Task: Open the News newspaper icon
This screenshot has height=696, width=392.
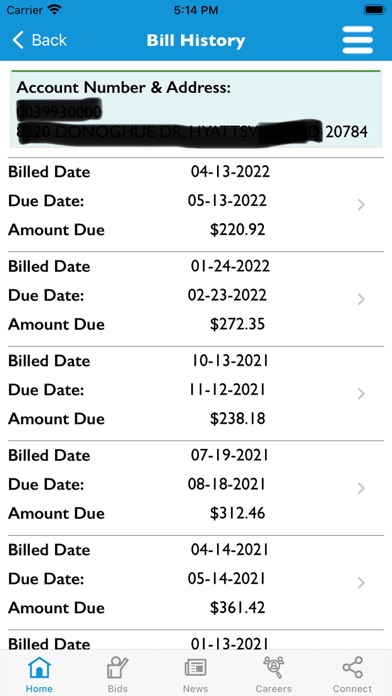Action: click(x=195, y=668)
